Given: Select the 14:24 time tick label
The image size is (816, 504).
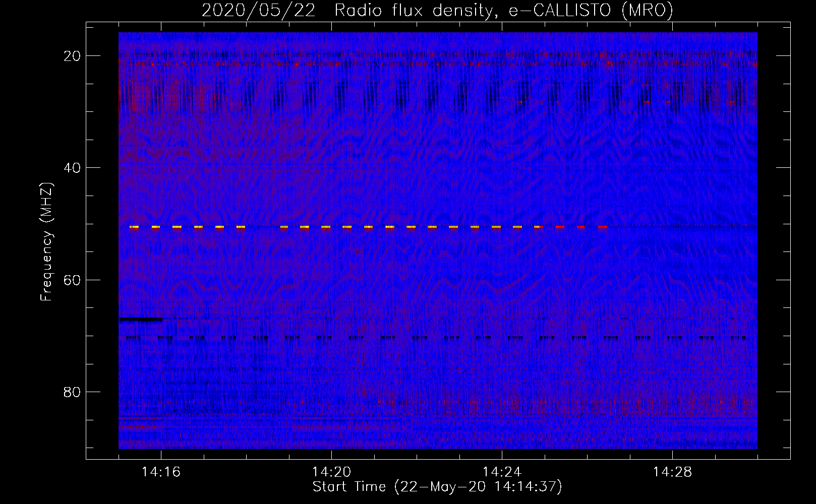Looking at the screenshot, I should click(502, 472).
